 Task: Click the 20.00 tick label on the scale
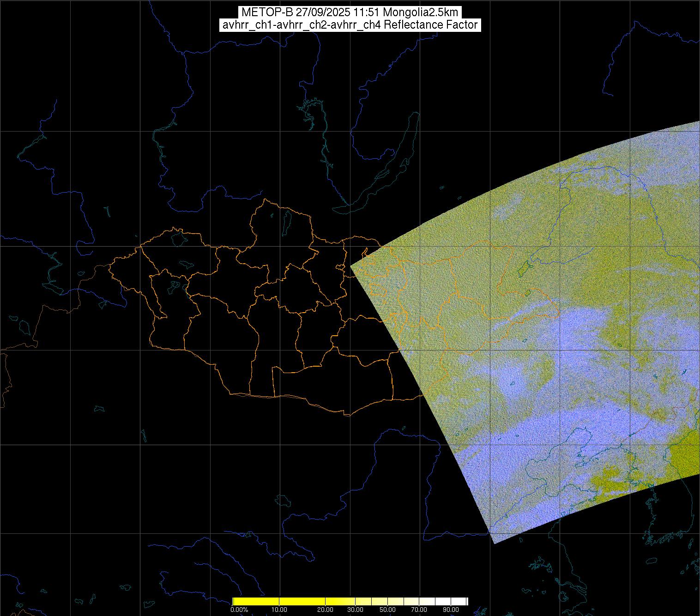tap(326, 610)
